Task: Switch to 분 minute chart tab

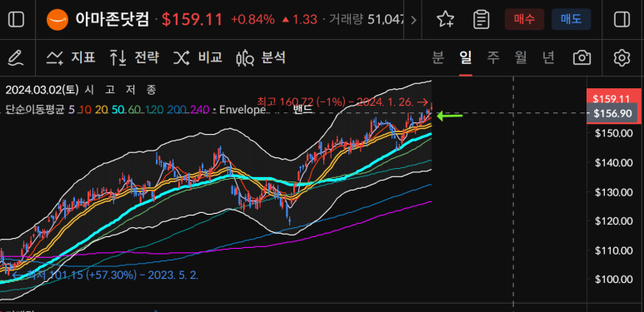Action: point(438,57)
